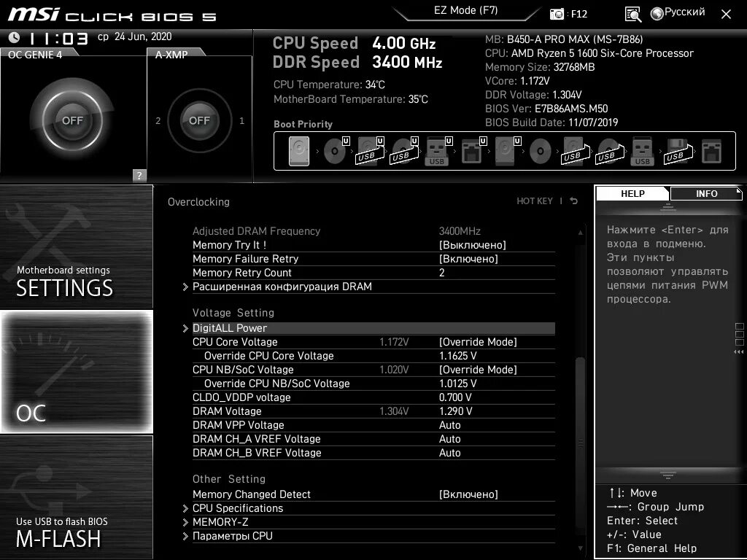Select the USB floppy boot device
Image resolution: width=747 pixels, height=560 pixels.
click(x=678, y=151)
